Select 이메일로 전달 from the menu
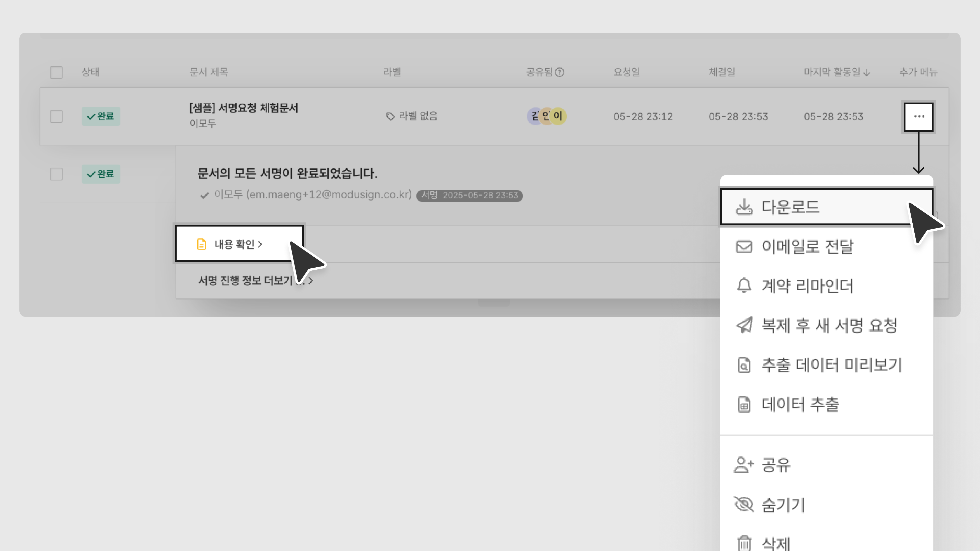The width and height of the screenshot is (980, 551). coord(807,247)
